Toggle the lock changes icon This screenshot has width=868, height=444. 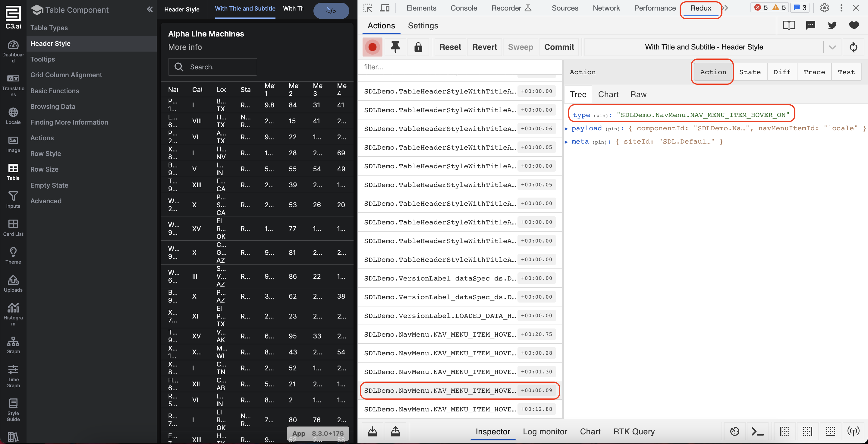(x=418, y=47)
